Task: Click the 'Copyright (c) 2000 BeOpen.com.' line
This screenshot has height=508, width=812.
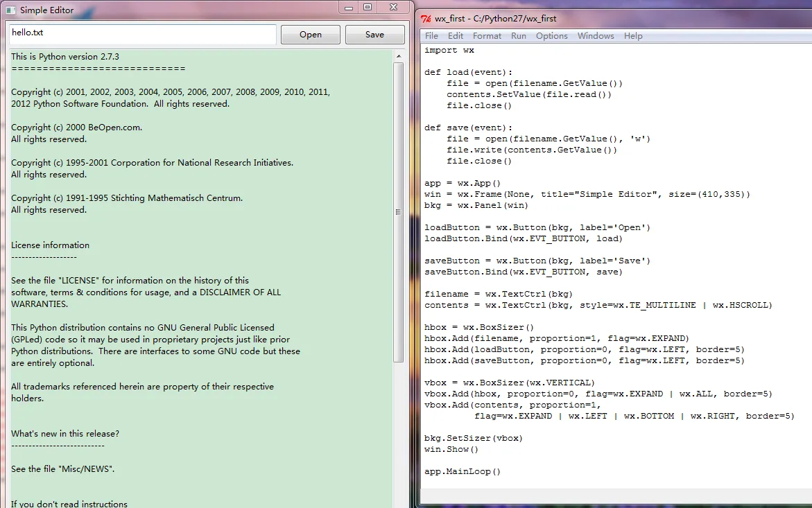Action: pos(76,128)
